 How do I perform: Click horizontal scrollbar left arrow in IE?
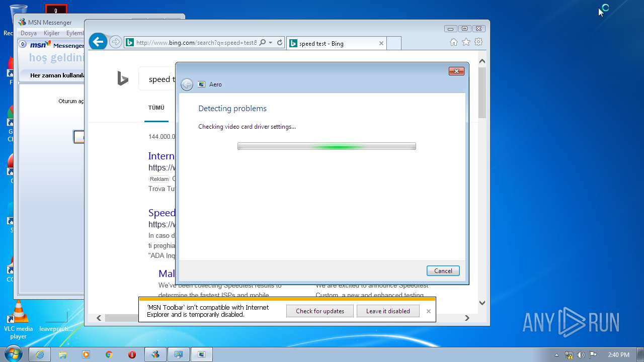99,318
